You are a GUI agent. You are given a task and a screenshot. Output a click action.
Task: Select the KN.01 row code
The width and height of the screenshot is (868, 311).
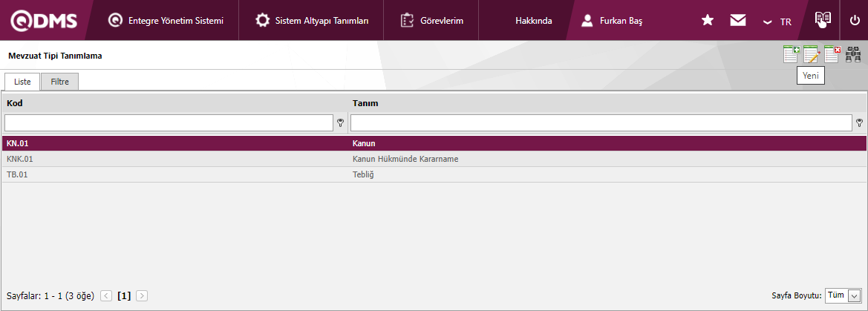click(x=18, y=143)
